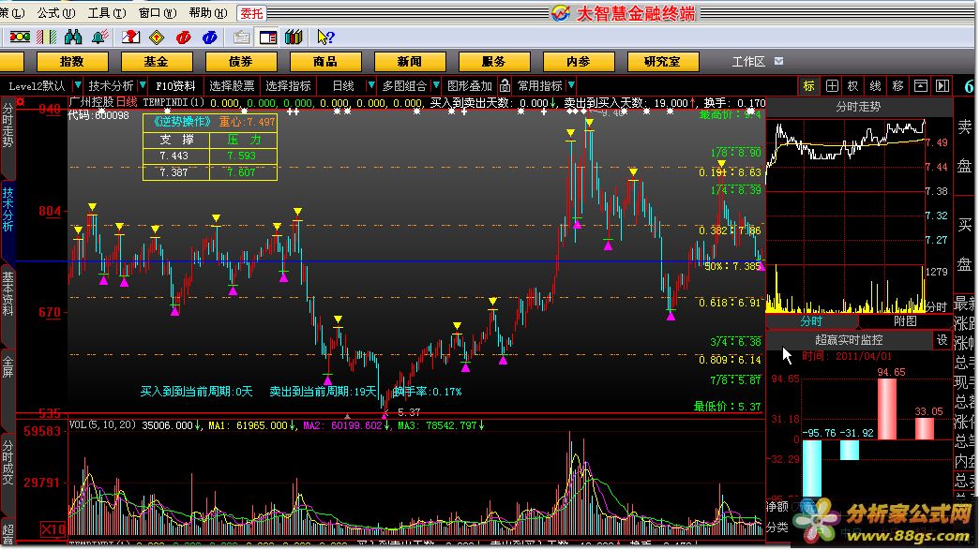Click the help cursor question icon
The image size is (980, 550).
[325, 37]
